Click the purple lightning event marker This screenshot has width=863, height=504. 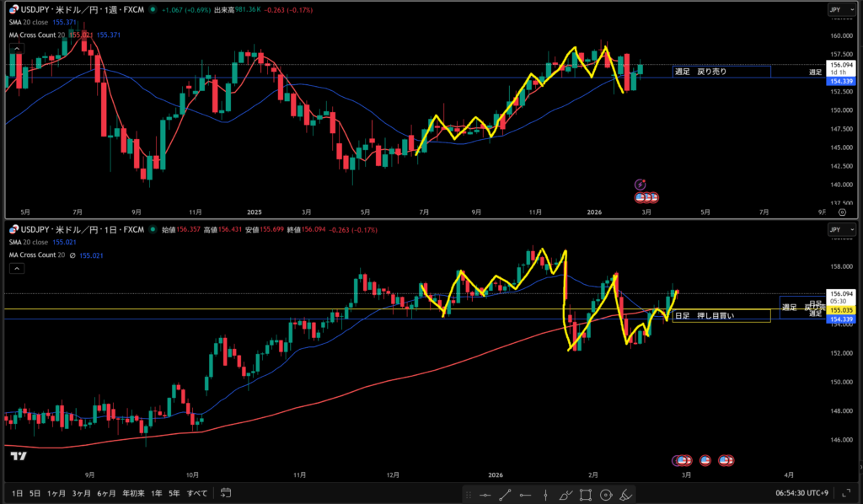640,184
